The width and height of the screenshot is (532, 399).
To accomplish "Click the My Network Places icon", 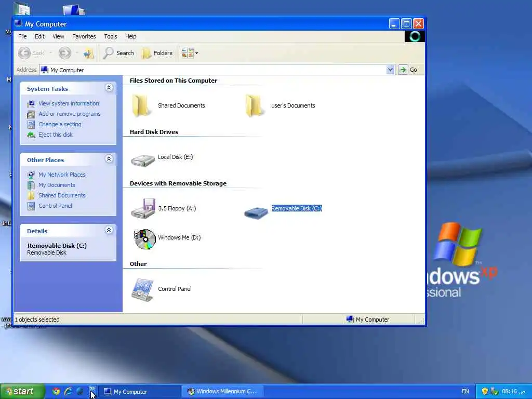I will point(31,175).
